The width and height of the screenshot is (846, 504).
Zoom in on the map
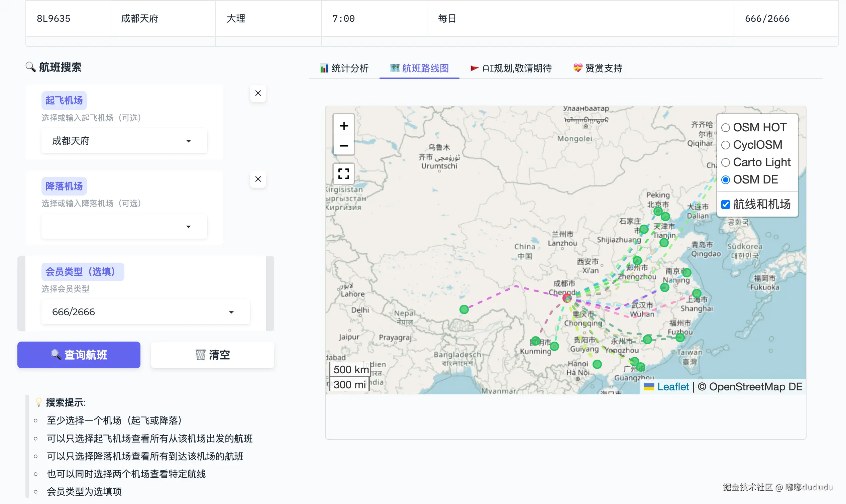click(343, 126)
